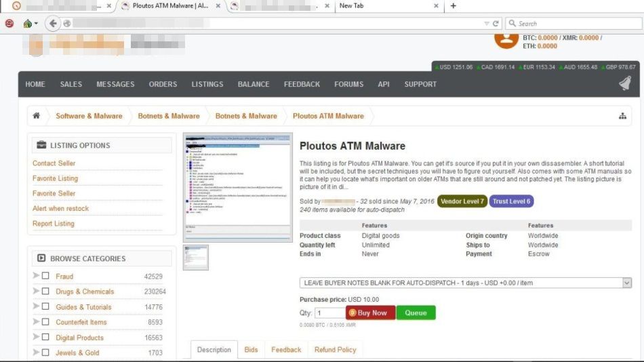Expand the Counterfeit Items category arrow
This screenshot has width=644, height=362.
36,322
